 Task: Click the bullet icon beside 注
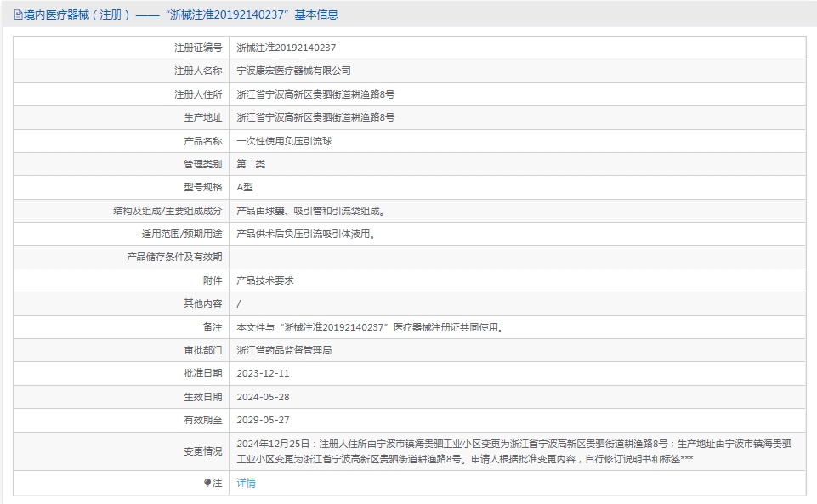207,483
